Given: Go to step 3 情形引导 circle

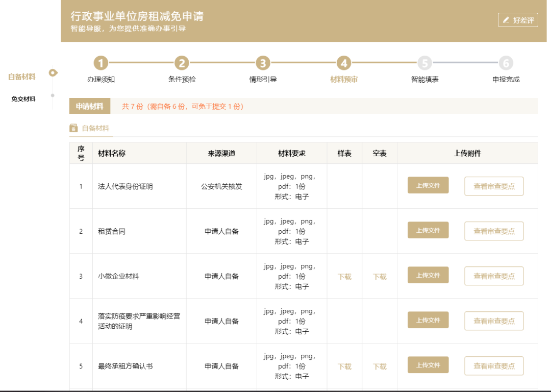Looking at the screenshot, I should 263,63.
